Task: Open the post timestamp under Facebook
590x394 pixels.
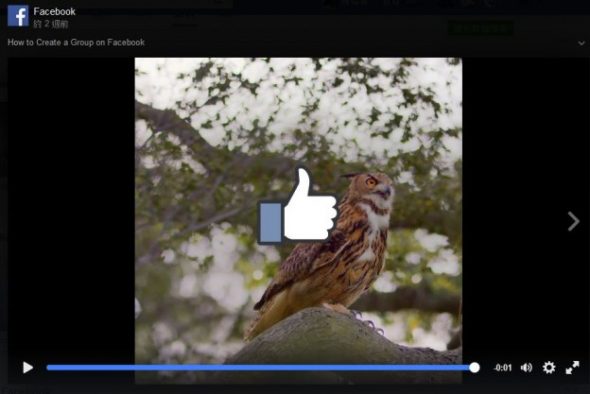Action: tap(51, 24)
